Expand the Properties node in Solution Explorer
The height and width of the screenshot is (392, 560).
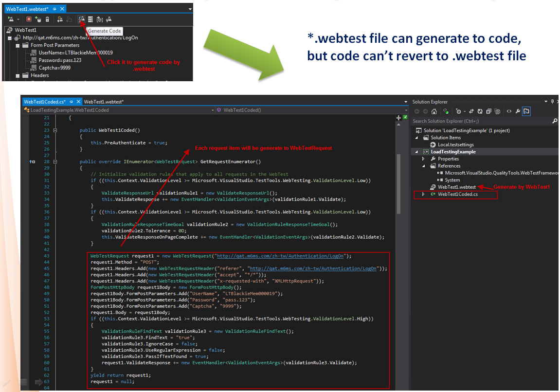(x=423, y=159)
